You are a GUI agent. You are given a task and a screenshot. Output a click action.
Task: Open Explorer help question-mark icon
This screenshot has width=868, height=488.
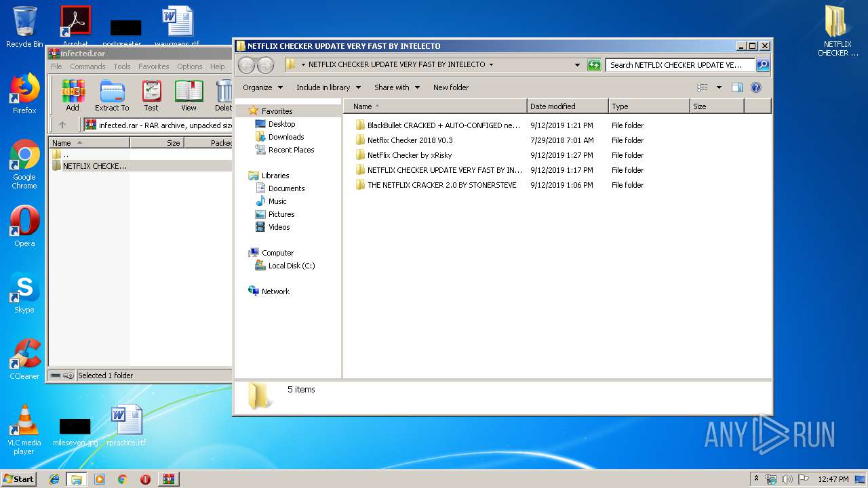point(756,87)
